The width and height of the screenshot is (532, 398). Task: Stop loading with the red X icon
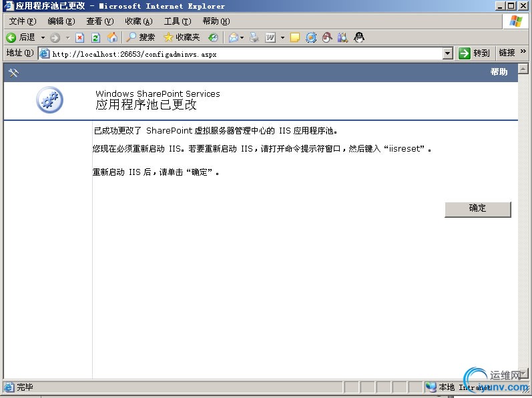[x=79, y=37]
